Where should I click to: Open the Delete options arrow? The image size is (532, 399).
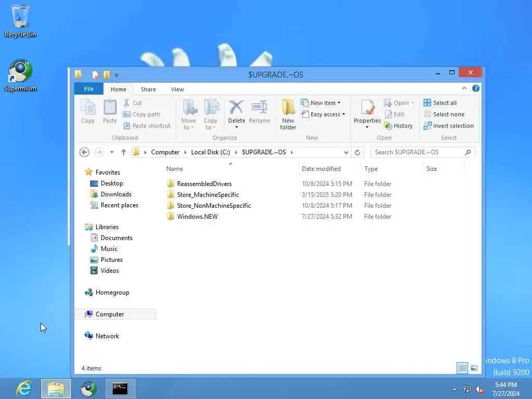[x=236, y=127]
